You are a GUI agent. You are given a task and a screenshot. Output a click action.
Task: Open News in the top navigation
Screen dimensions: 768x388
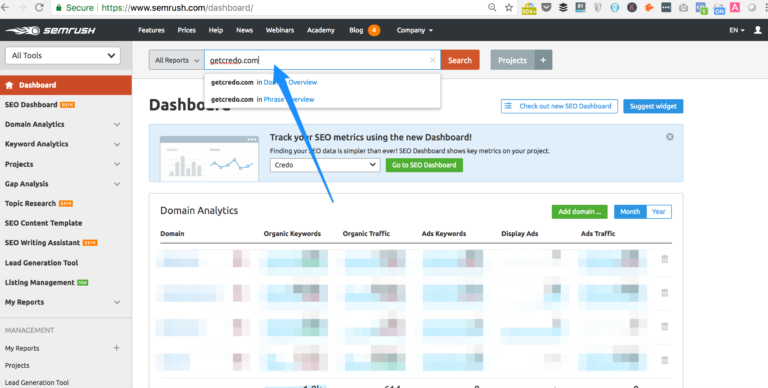(x=244, y=30)
